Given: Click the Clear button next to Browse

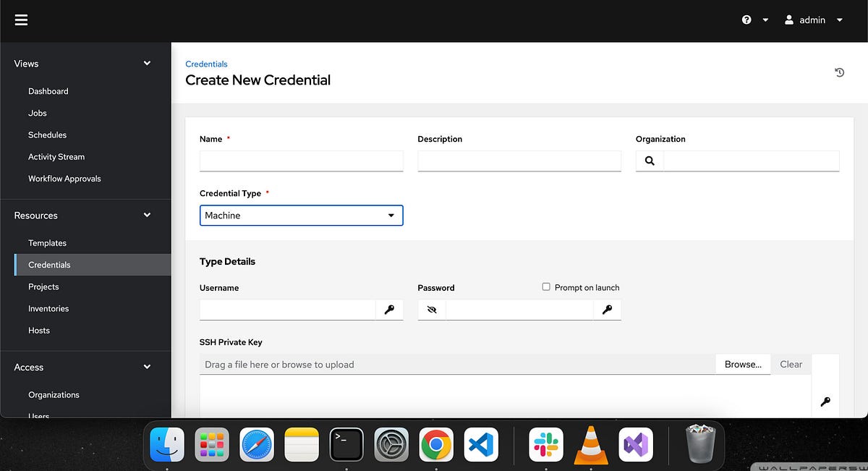Looking at the screenshot, I should [791, 364].
